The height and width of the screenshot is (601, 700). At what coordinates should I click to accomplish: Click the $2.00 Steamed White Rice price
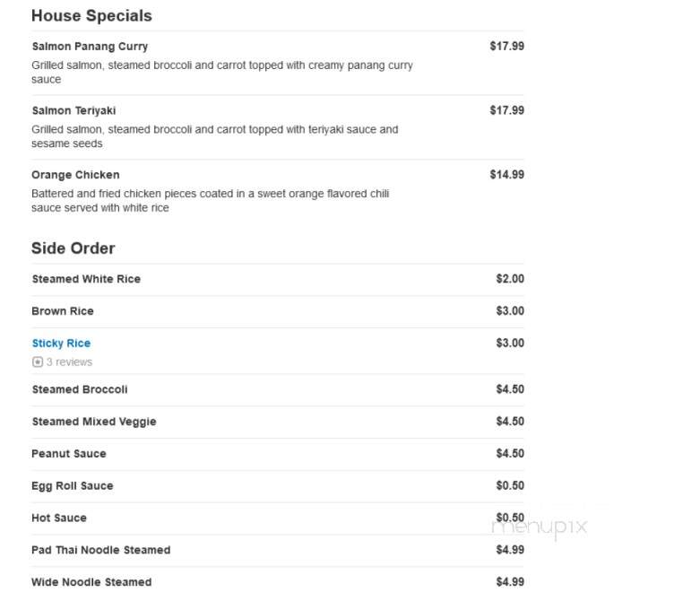point(510,279)
